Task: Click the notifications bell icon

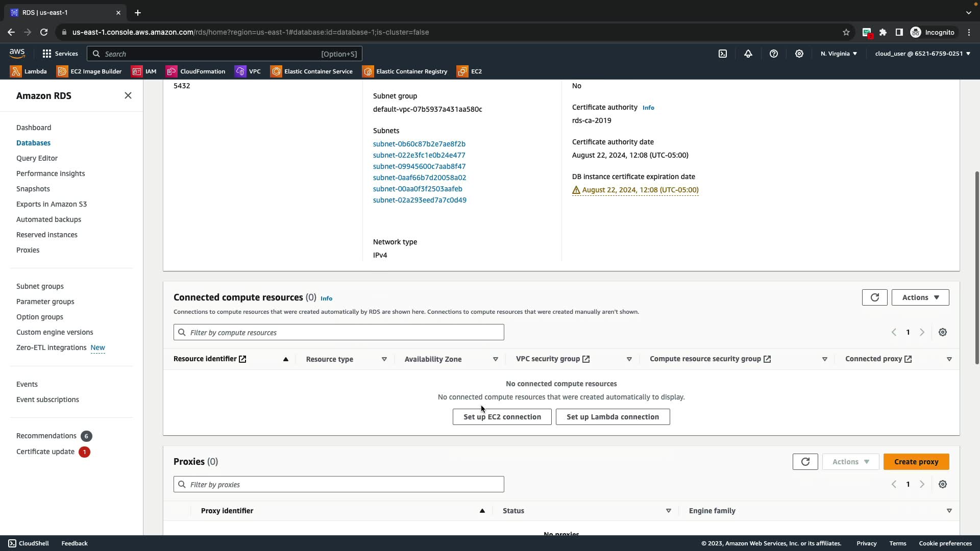Action: (x=748, y=54)
